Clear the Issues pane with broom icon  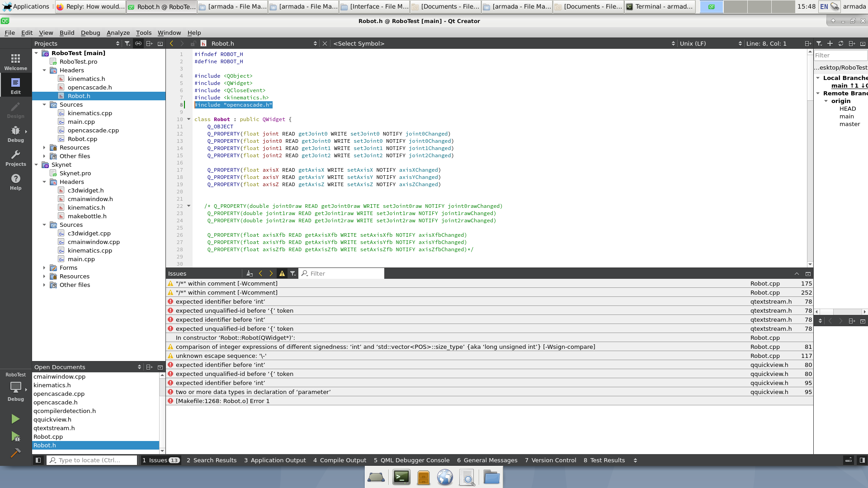coord(250,273)
